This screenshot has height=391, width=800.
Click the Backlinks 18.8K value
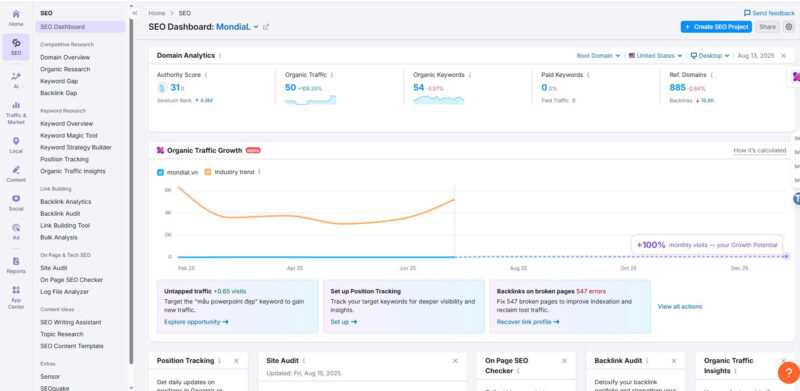[x=707, y=101]
